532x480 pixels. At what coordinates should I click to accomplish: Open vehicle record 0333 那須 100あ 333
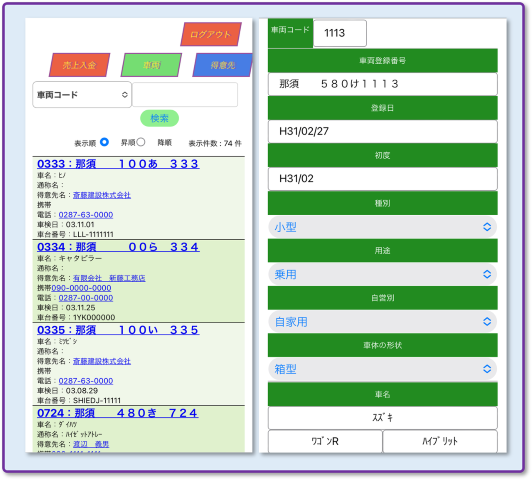coord(118,164)
